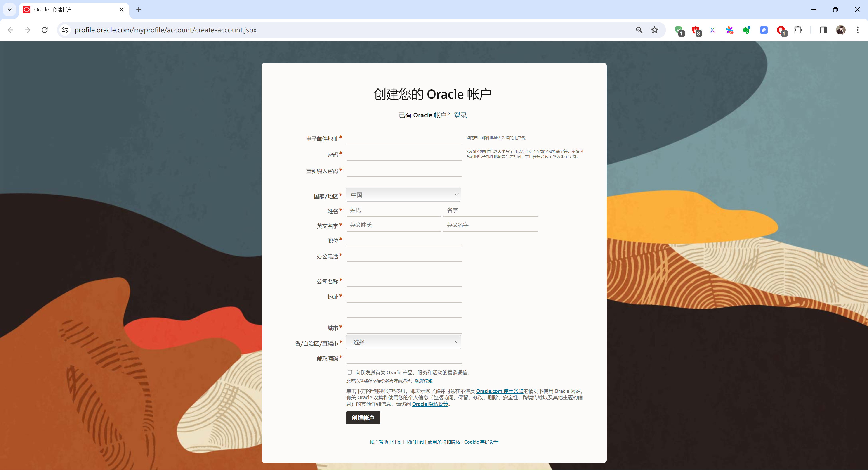Close the Oracle 创建帐户 tab
The height and width of the screenshot is (470, 868).
click(122, 9)
